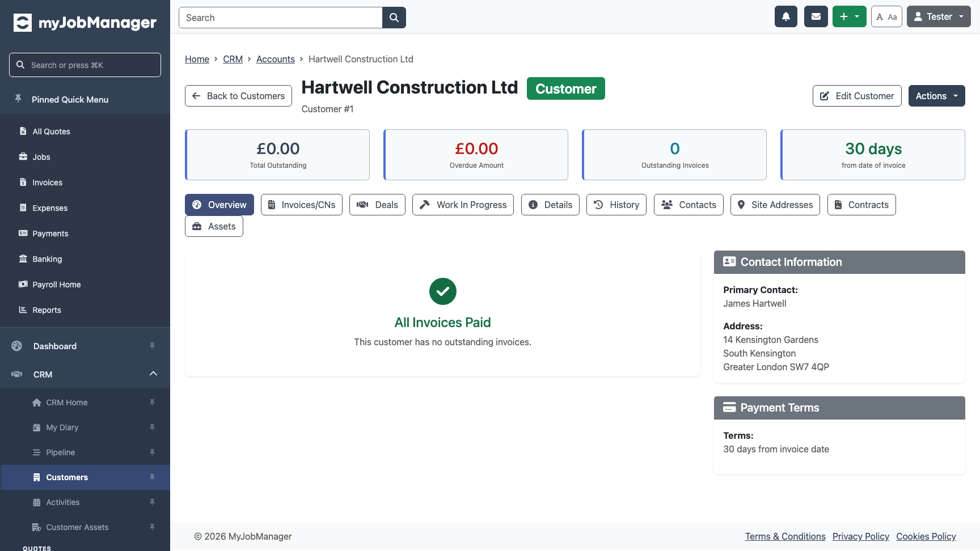Open the Contacts tab
The height and width of the screenshot is (551, 980).
[x=688, y=205]
